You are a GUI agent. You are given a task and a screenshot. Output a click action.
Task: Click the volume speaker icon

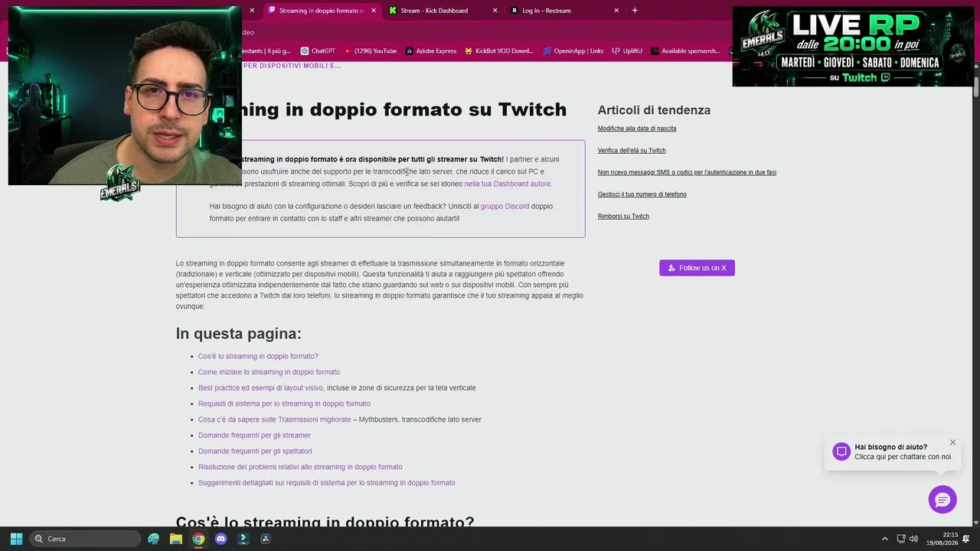(913, 539)
